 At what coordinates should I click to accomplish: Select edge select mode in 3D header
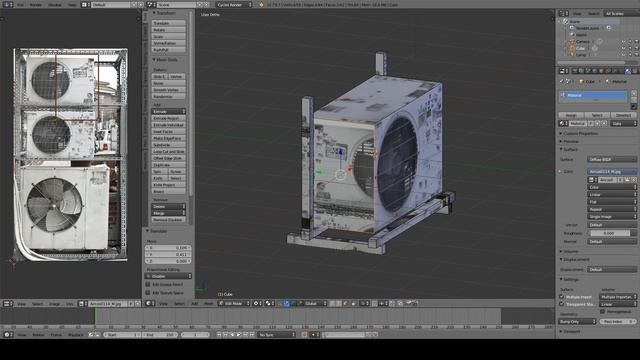click(339, 303)
